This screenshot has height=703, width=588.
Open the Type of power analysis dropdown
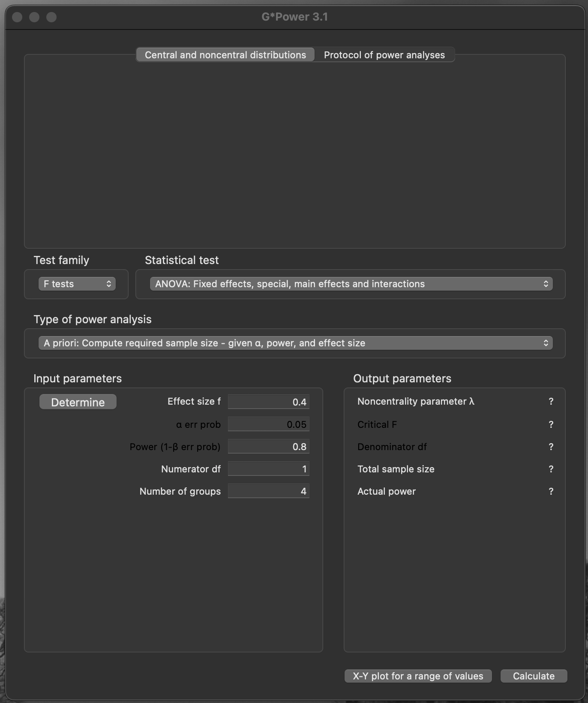tap(295, 343)
